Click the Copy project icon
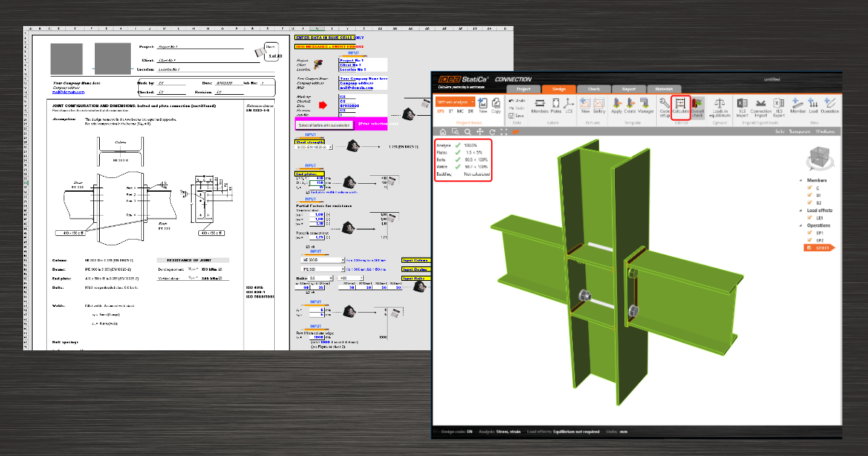The width and height of the screenshot is (868, 456). [x=497, y=106]
